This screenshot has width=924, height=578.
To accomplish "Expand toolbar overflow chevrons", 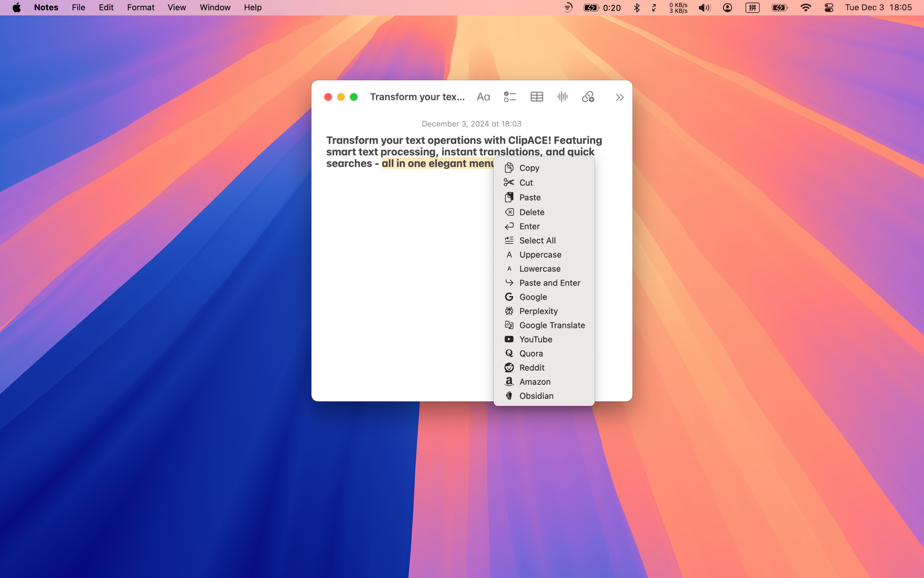I will coord(619,97).
